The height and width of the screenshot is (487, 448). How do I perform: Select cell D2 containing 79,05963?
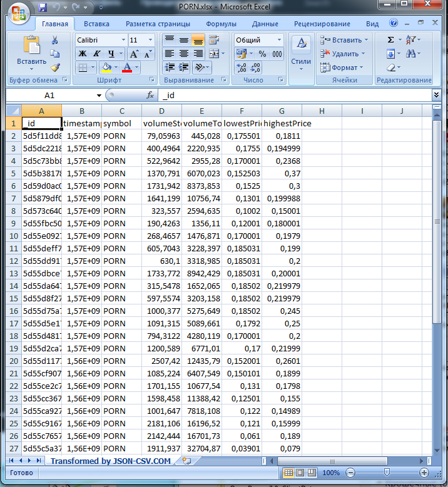point(161,136)
